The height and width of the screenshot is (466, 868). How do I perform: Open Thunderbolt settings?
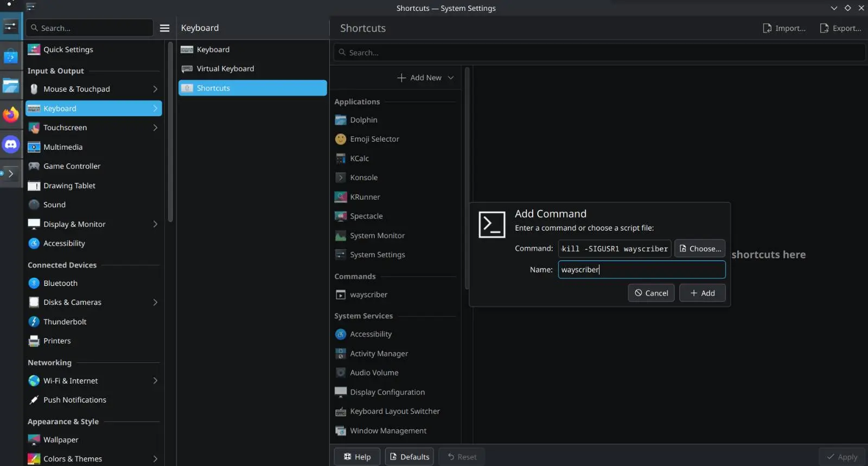pyautogui.click(x=94, y=322)
